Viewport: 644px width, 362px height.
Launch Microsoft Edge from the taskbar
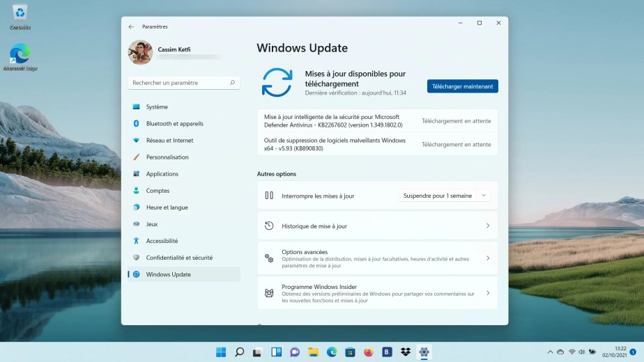coord(332,352)
